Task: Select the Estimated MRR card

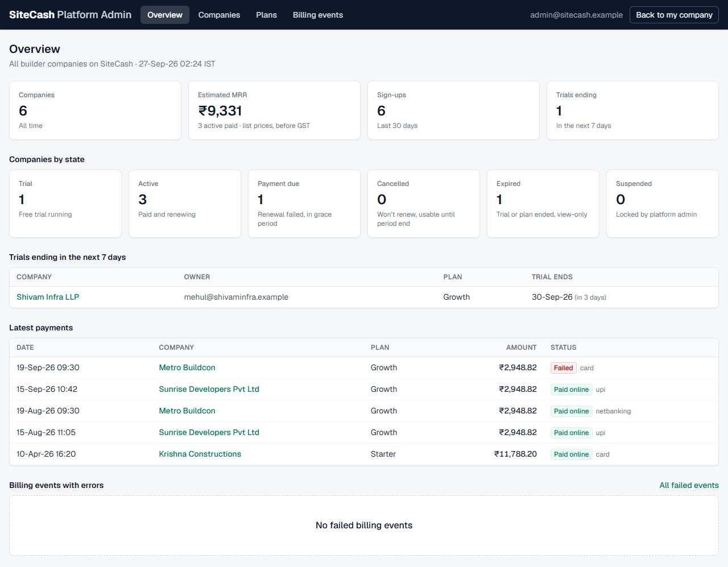Action: click(x=274, y=110)
